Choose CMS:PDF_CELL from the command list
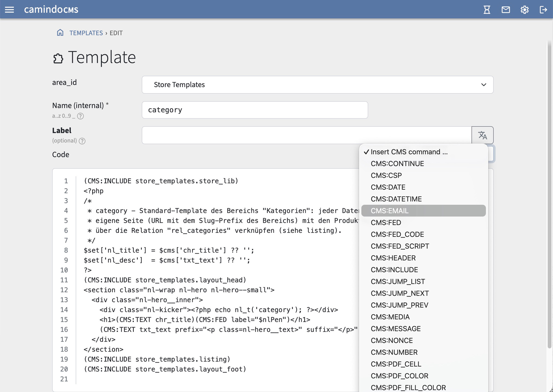553x392 pixels. click(x=423, y=364)
